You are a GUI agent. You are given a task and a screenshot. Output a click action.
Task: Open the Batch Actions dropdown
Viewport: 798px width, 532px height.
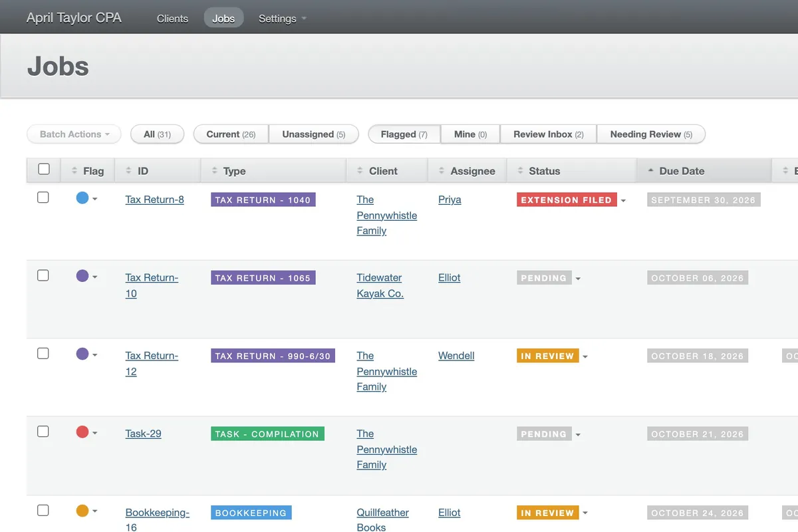coord(74,134)
